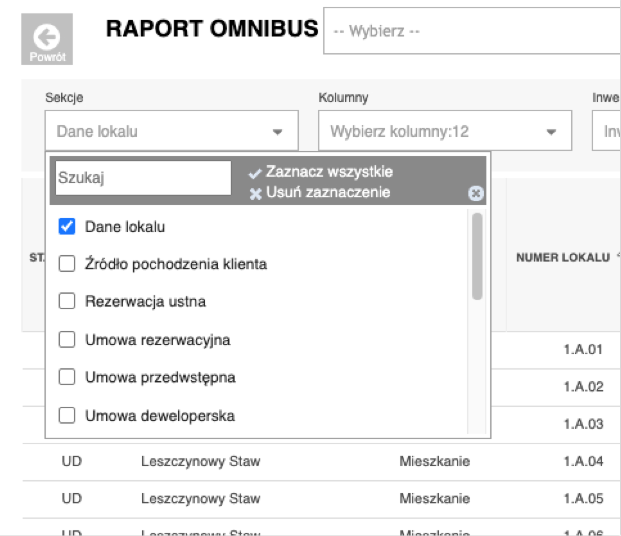Open the -- Wybierz -- selector at top
The height and width of the screenshot is (536, 621).
[472, 31]
